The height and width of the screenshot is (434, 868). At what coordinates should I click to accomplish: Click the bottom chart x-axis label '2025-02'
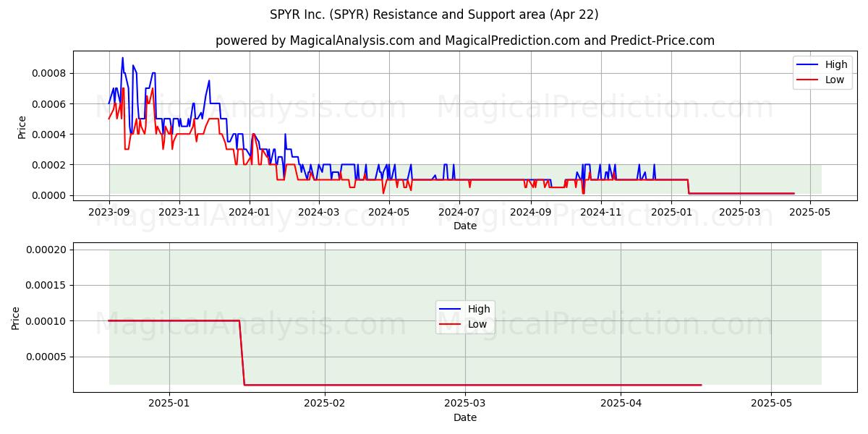tap(325, 404)
